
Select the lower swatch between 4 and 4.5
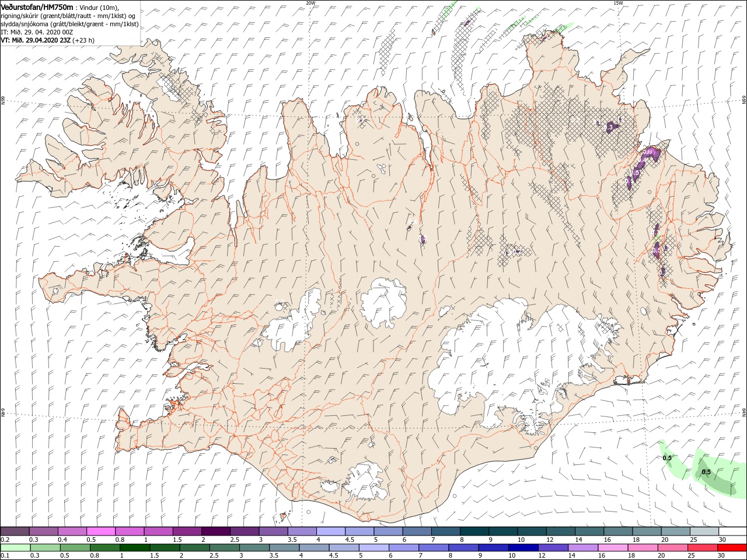click(315, 548)
